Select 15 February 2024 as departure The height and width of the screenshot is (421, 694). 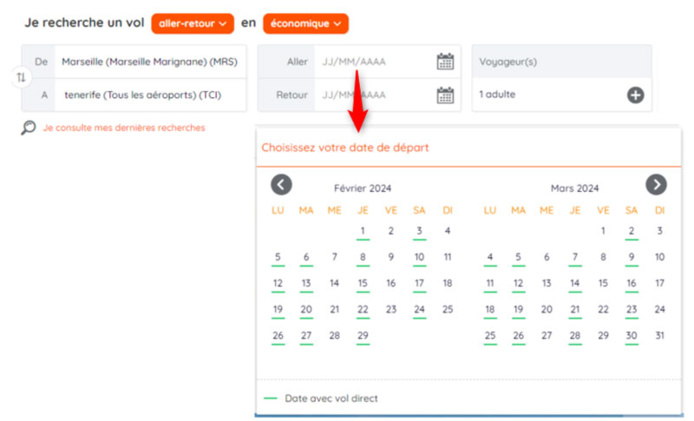tap(363, 283)
